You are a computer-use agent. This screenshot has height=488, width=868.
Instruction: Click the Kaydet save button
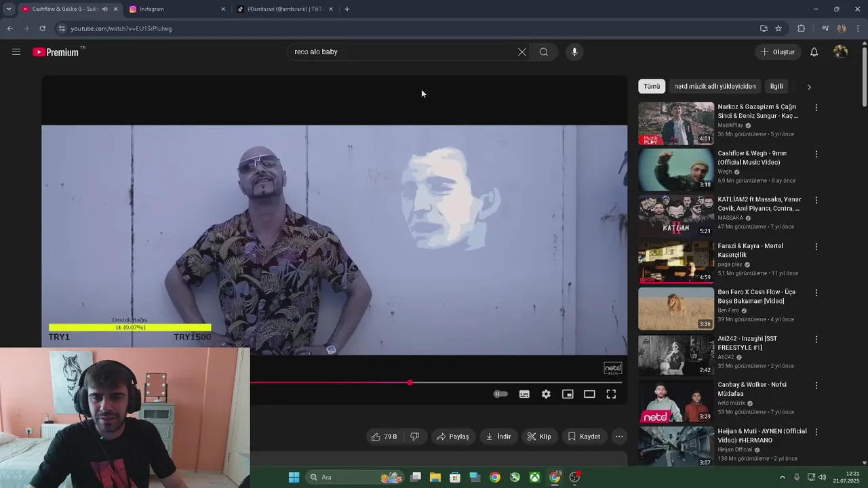pos(584,436)
